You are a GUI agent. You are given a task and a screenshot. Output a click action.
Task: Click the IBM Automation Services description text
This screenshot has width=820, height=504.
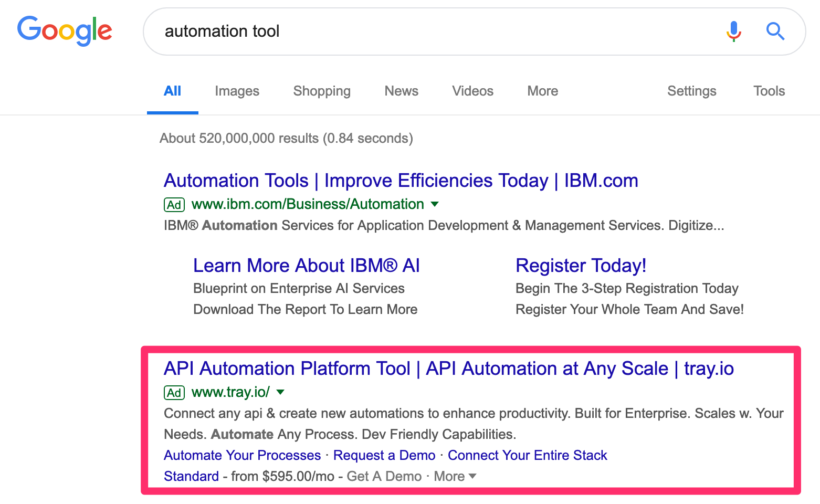pos(444,225)
